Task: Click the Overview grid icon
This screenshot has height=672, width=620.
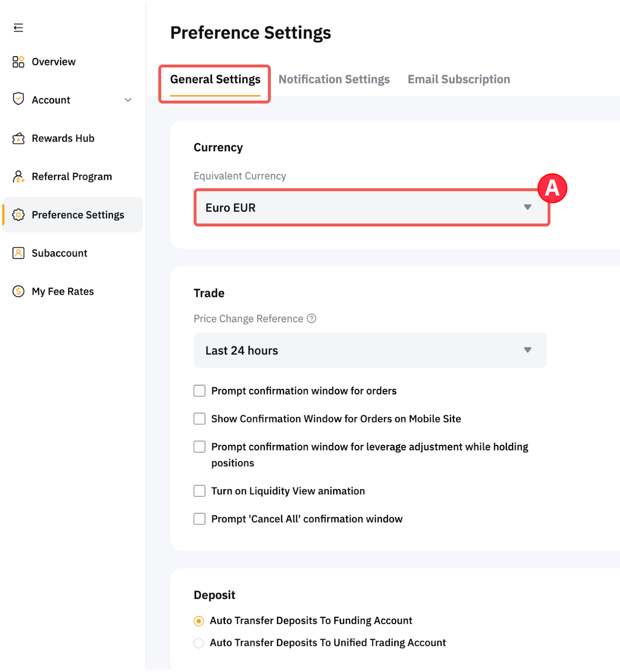Action: 18,62
